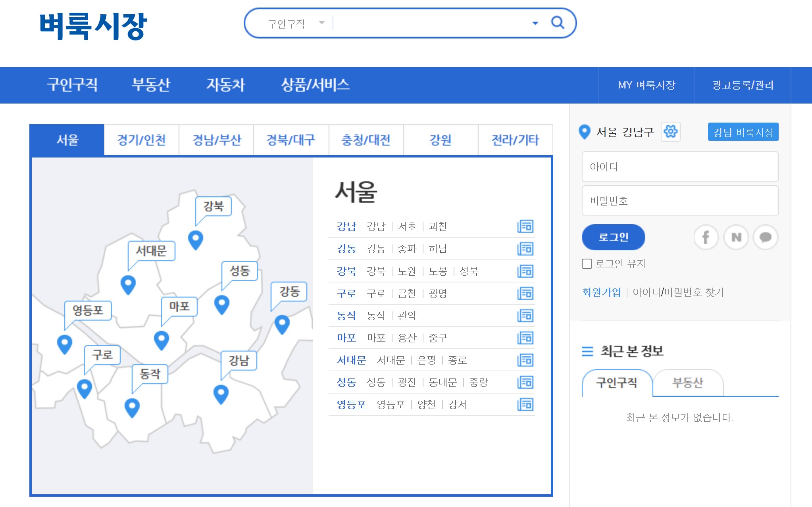Image resolution: width=812 pixels, height=507 pixels.
Task: Click the 비밀번호 password field
Action: click(x=679, y=201)
